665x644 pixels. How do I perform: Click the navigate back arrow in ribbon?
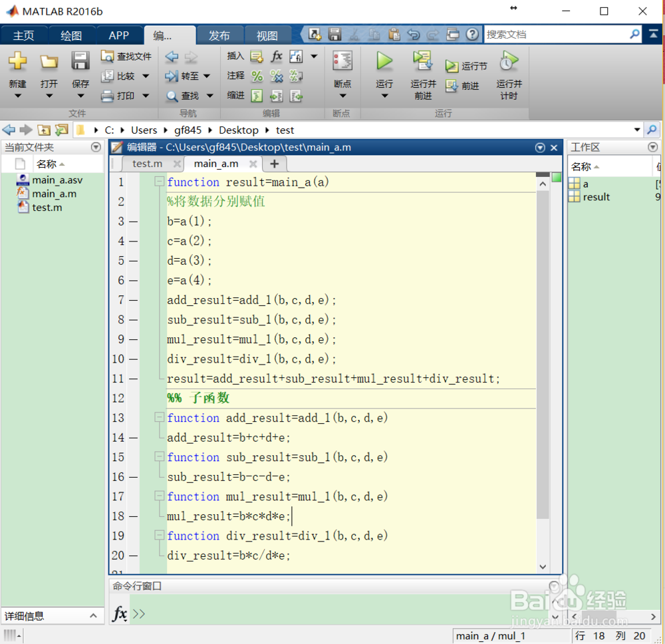pyautogui.click(x=172, y=57)
